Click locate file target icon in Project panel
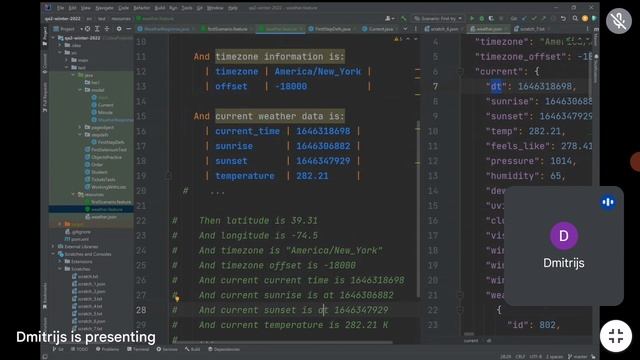 click(x=87, y=29)
